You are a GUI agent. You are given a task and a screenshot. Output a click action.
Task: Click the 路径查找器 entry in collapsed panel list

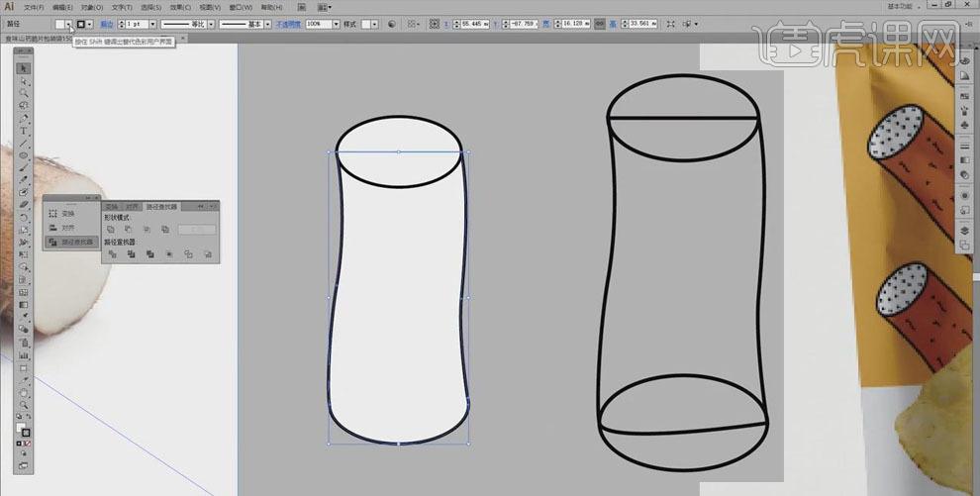coord(70,242)
